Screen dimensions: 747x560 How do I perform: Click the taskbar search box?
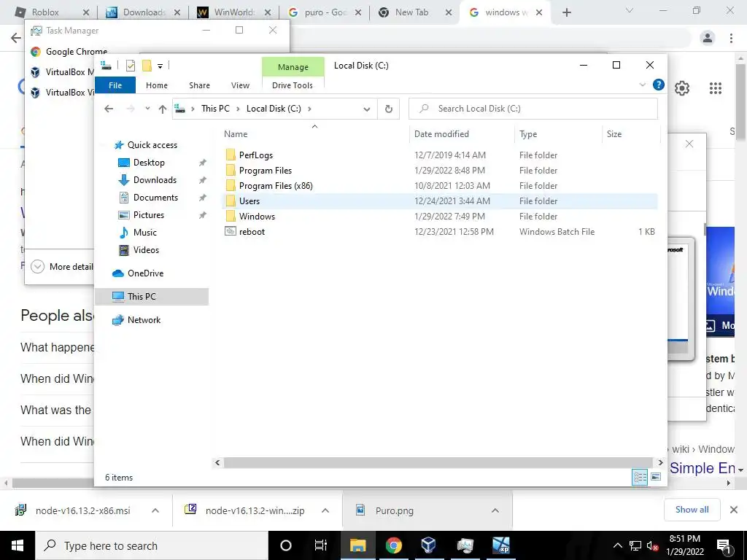click(x=152, y=545)
